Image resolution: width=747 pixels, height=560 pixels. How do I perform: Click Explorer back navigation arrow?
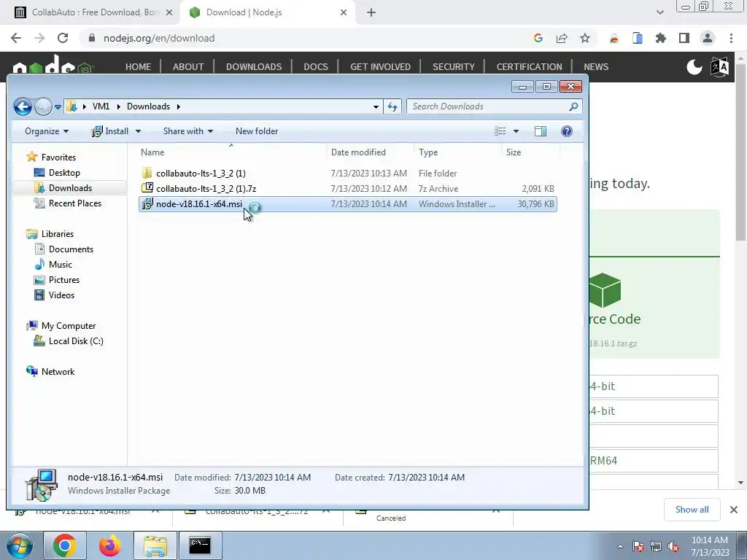click(23, 106)
